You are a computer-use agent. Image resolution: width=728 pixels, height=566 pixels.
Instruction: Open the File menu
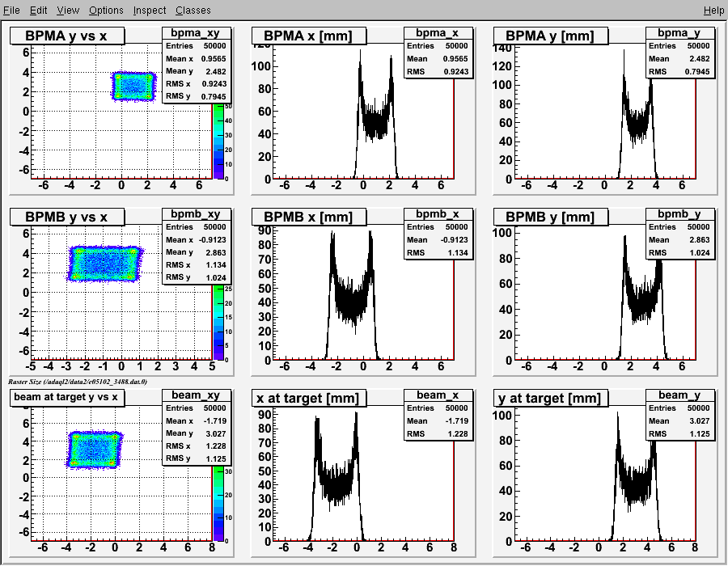[x=11, y=11]
